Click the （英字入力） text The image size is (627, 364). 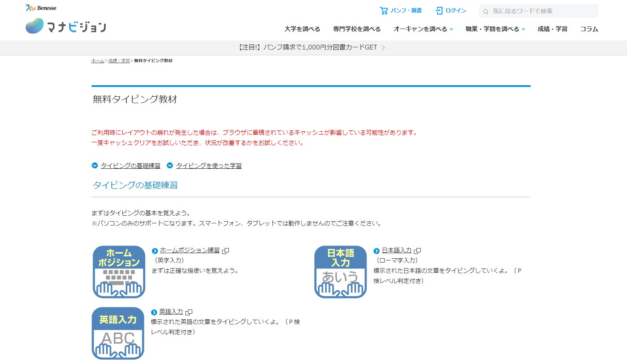(x=169, y=260)
